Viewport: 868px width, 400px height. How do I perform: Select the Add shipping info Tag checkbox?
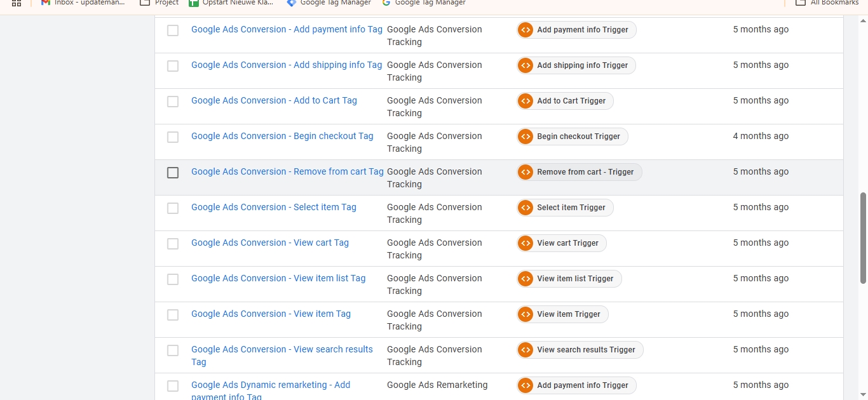pos(173,66)
